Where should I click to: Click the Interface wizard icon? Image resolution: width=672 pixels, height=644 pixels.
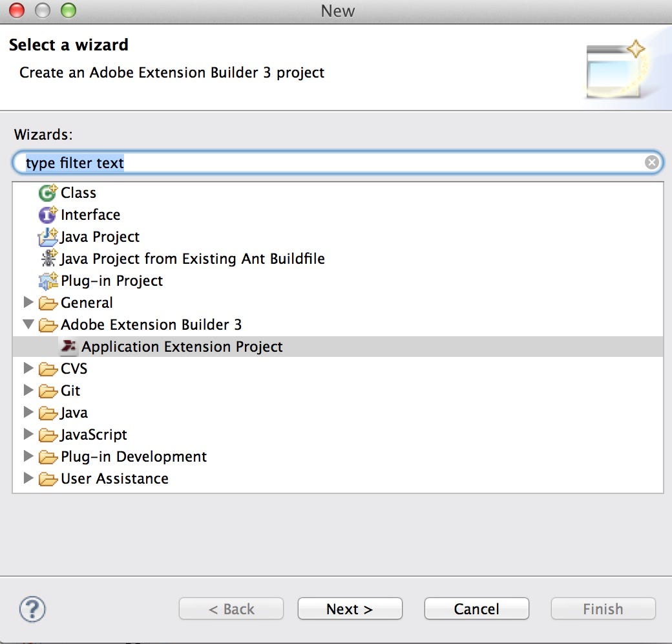[x=48, y=215]
